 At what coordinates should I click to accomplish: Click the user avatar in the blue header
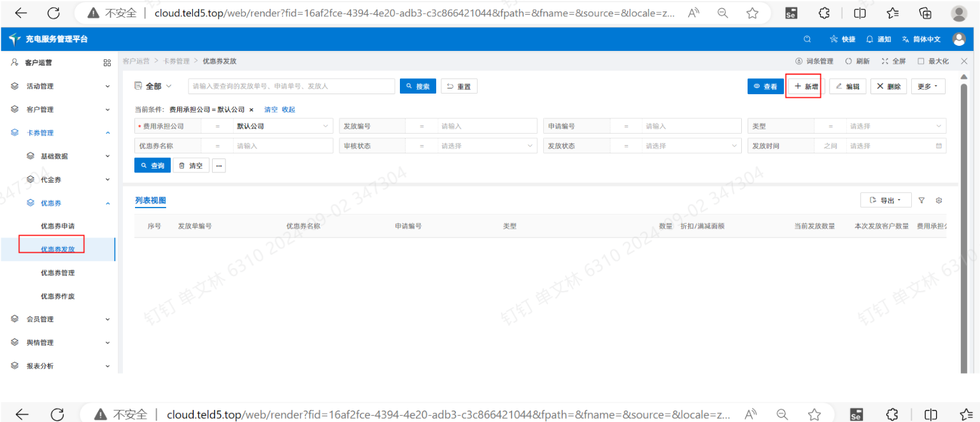click(958, 39)
